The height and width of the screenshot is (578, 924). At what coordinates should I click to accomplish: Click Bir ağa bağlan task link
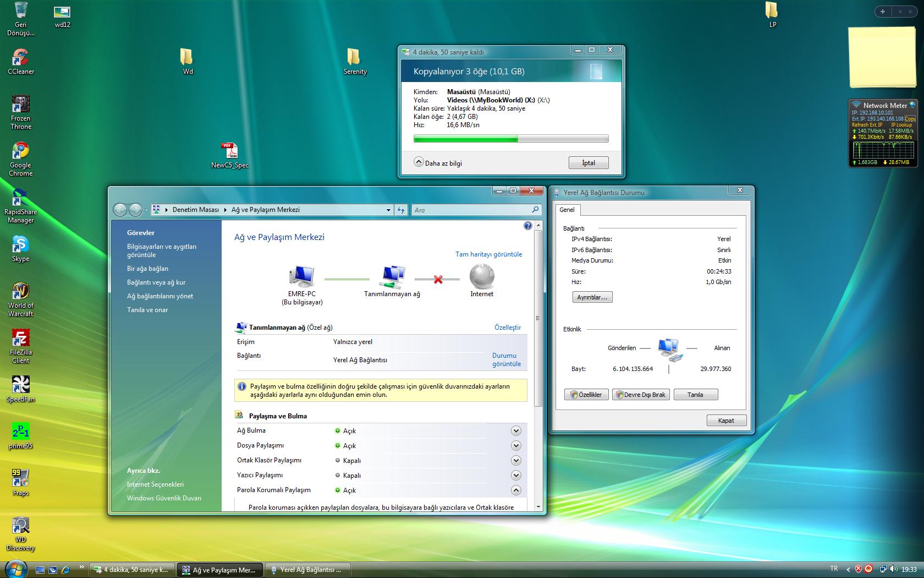coord(147,269)
